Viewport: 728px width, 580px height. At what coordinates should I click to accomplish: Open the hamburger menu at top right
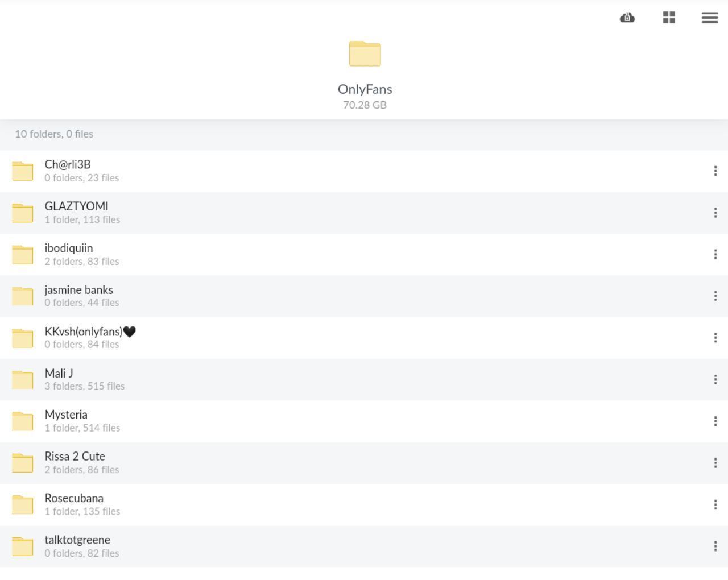pyautogui.click(x=710, y=18)
